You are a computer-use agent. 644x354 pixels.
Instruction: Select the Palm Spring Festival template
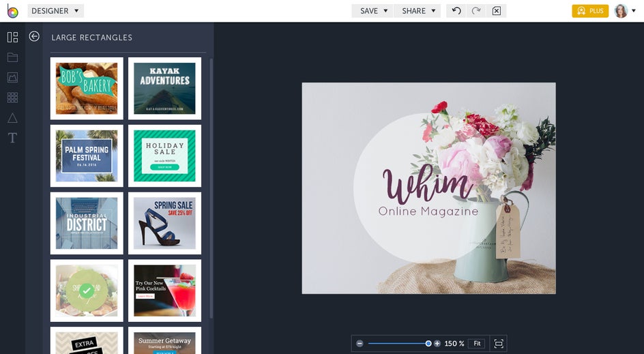87,156
